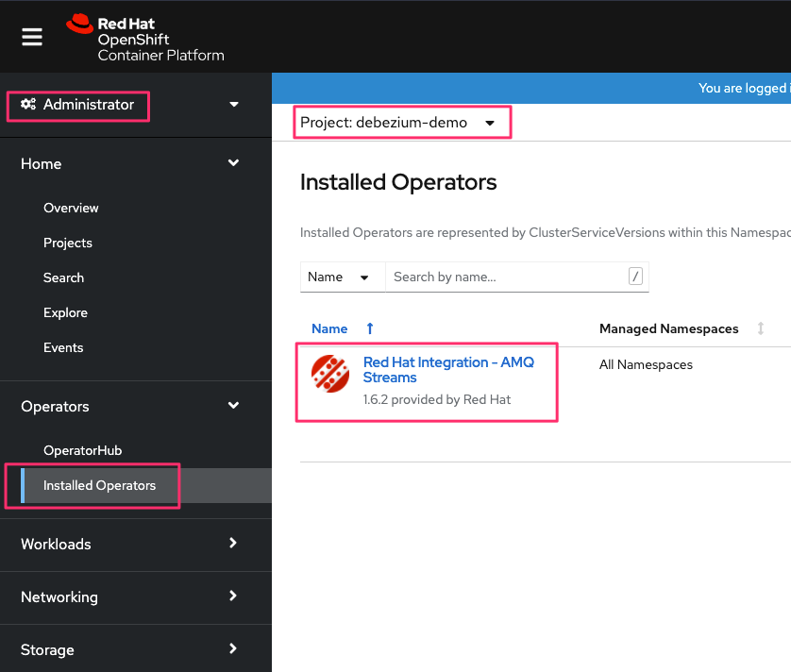Click the All Namespaces cell
This screenshot has width=791, height=672.
coord(646,364)
